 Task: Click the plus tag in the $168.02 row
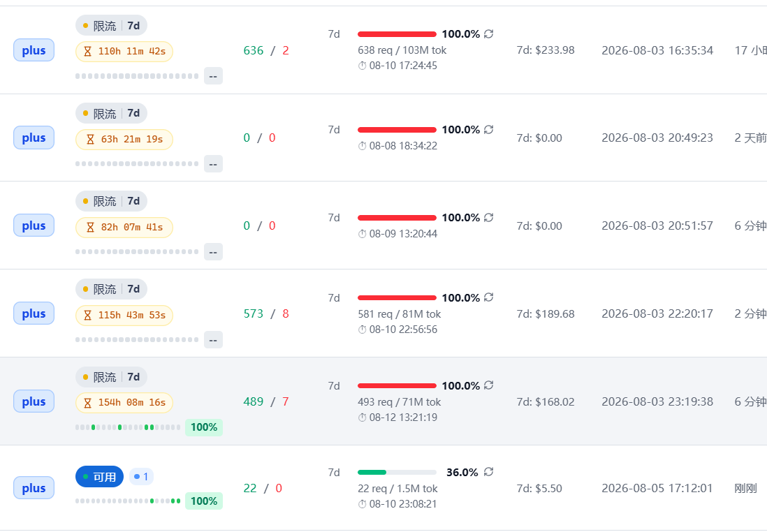[34, 401]
